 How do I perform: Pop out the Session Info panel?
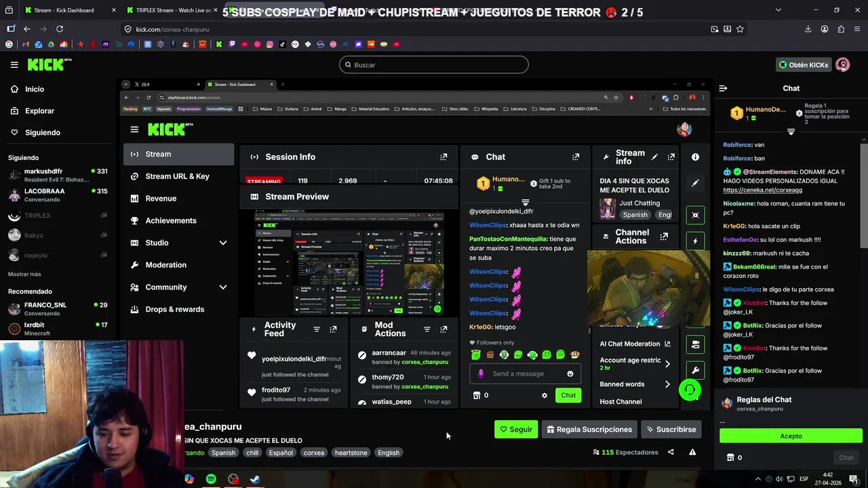tap(443, 157)
